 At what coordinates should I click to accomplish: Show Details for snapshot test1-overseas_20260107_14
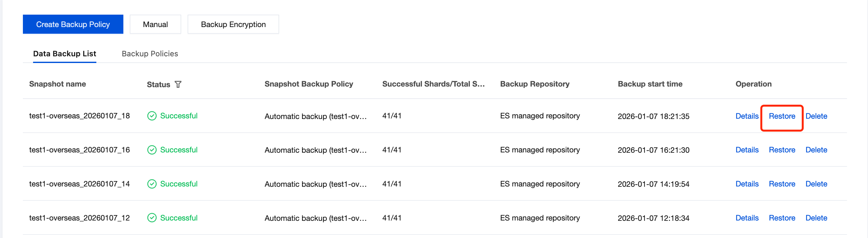pyautogui.click(x=747, y=184)
